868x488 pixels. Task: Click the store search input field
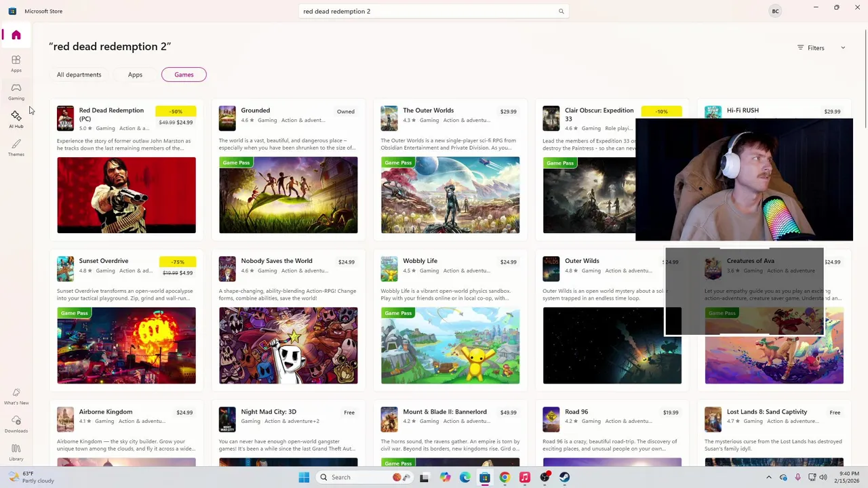434,12
